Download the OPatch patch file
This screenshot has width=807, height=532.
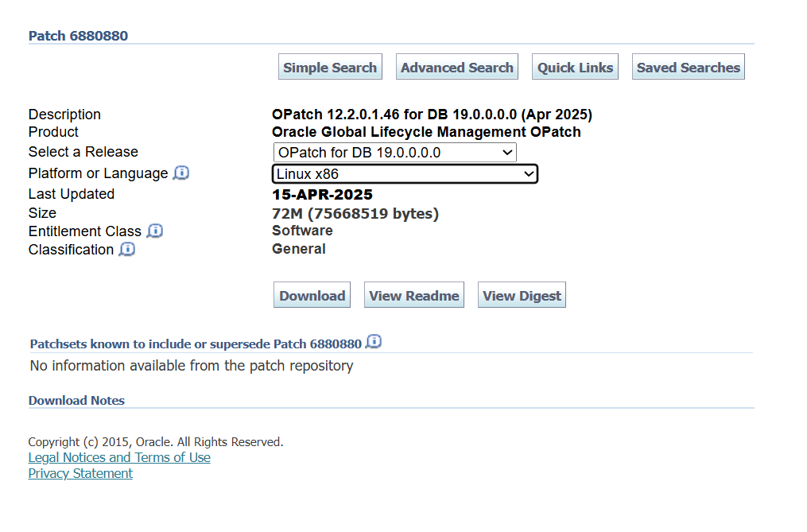[312, 295]
